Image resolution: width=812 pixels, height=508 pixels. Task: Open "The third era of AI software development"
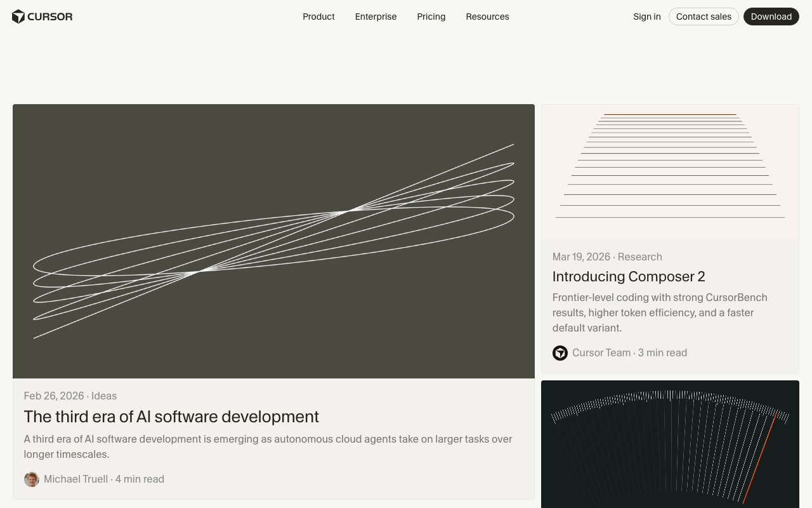(171, 417)
